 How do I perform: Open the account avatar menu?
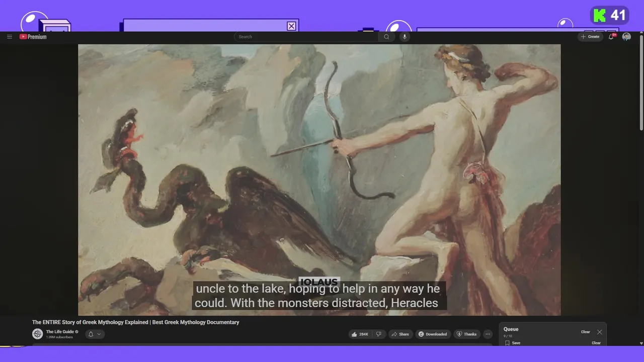point(626,37)
